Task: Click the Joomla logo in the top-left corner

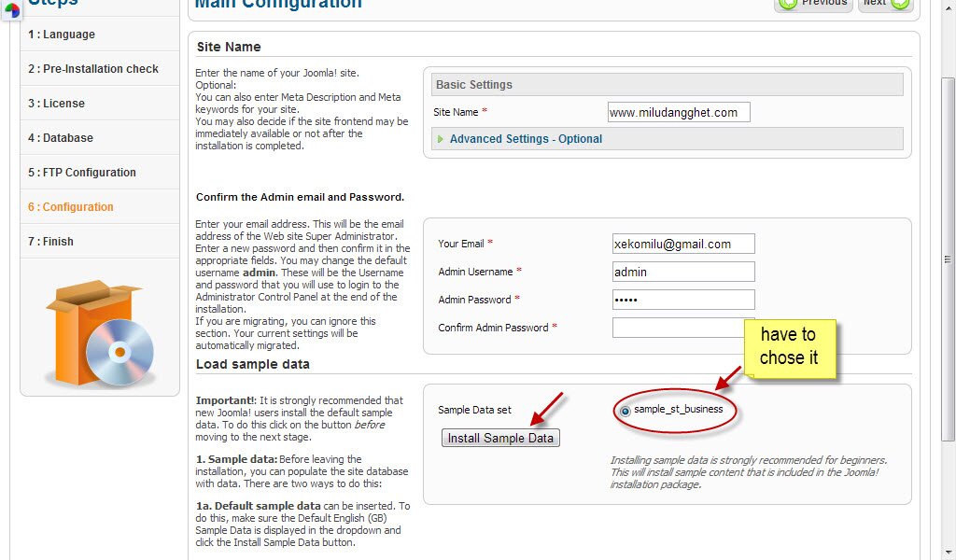Action: click(x=13, y=9)
